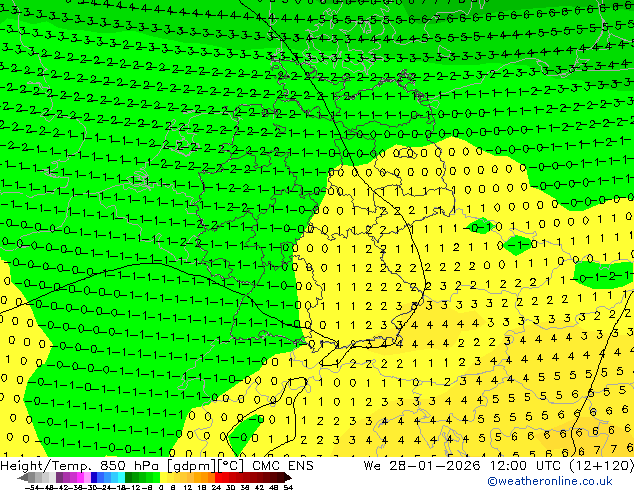Screen dimensions: 634x490
Task: Click the "Height/Temp. 850 hPa" title text
Action: pyautogui.click(x=80, y=466)
